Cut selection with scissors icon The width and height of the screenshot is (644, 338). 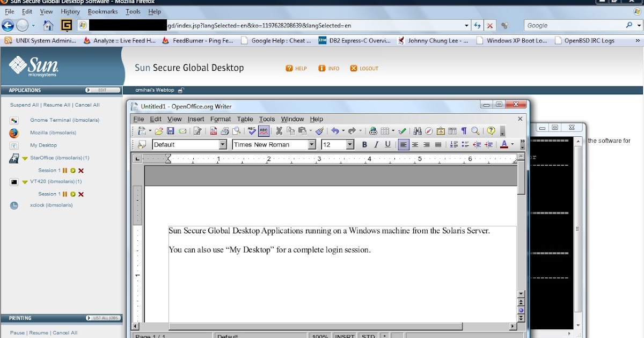[279, 131]
